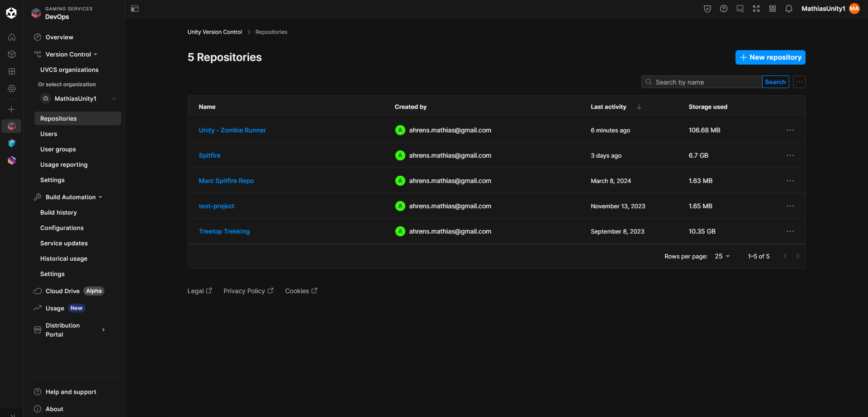
Task: Open Usage reporting in sidebar
Action: [64, 165]
